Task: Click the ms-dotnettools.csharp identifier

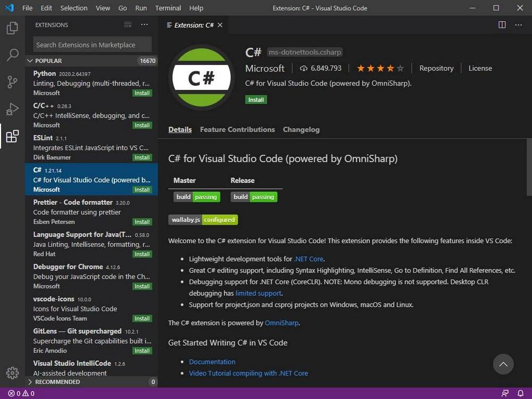Action: (305, 52)
